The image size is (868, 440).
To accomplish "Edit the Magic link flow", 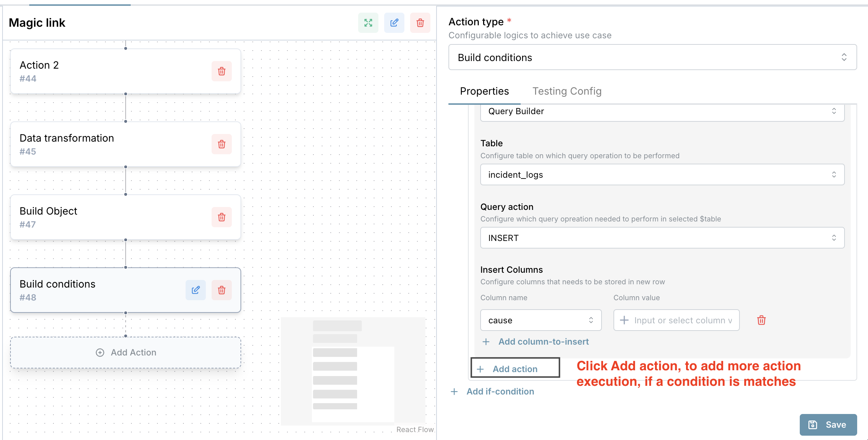I will pyautogui.click(x=394, y=23).
